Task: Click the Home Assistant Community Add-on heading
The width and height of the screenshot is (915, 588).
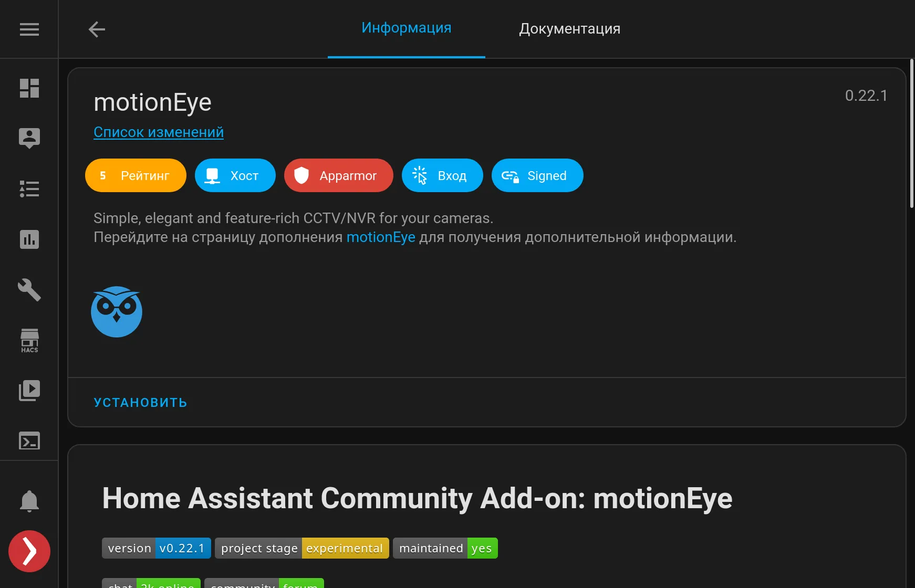Action: 417,498
